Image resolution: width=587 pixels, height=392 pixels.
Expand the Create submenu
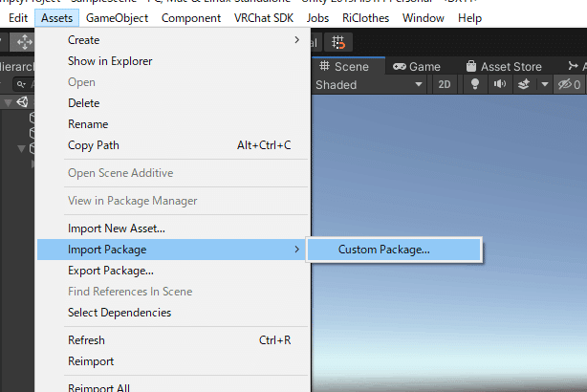click(x=174, y=40)
